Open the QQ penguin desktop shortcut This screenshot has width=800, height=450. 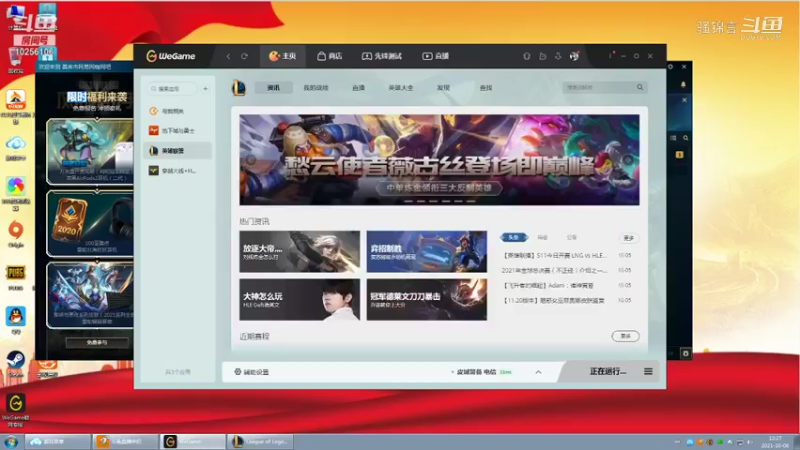(16, 321)
